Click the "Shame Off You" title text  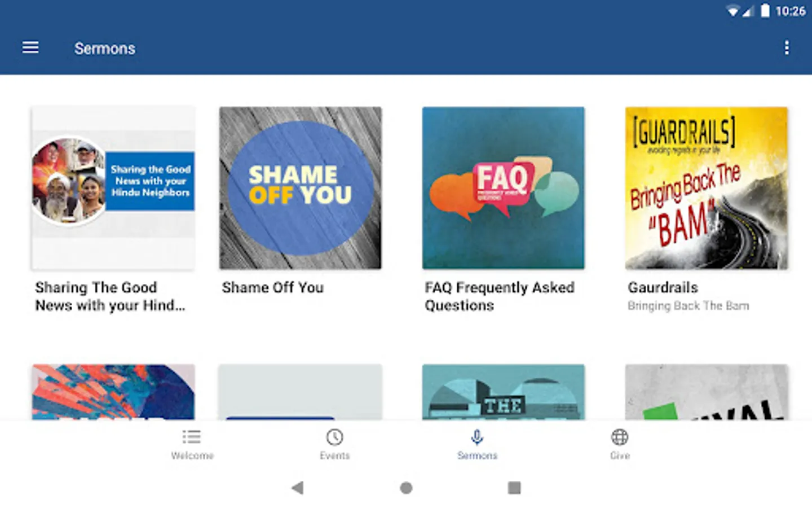(272, 288)
